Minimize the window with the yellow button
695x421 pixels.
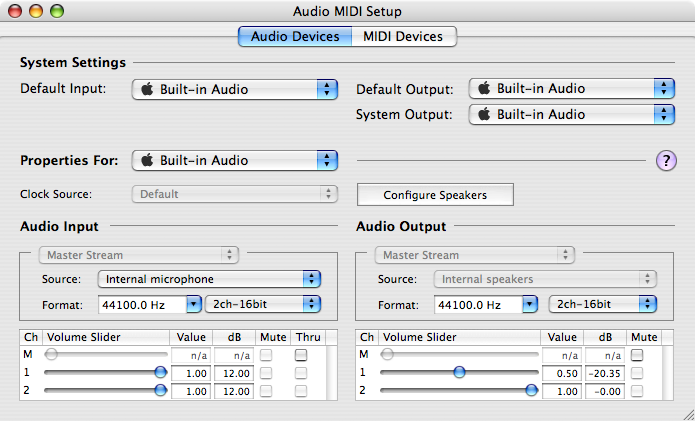coord(36,11)
